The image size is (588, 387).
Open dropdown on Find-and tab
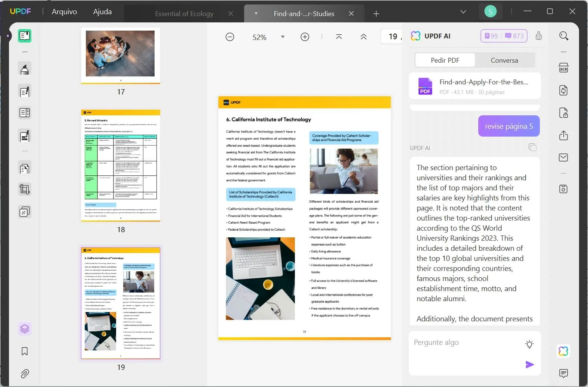(256, 13)
